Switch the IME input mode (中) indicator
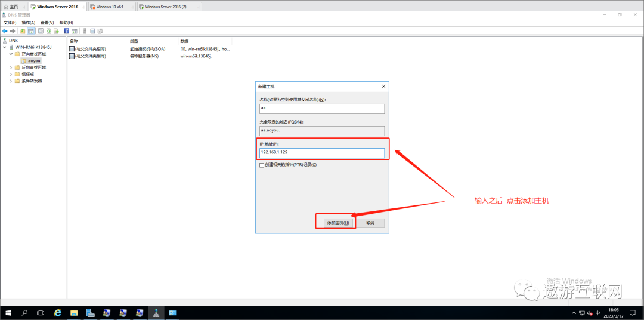The width and height of the screenshot is (644, 320). pos(598,313)
